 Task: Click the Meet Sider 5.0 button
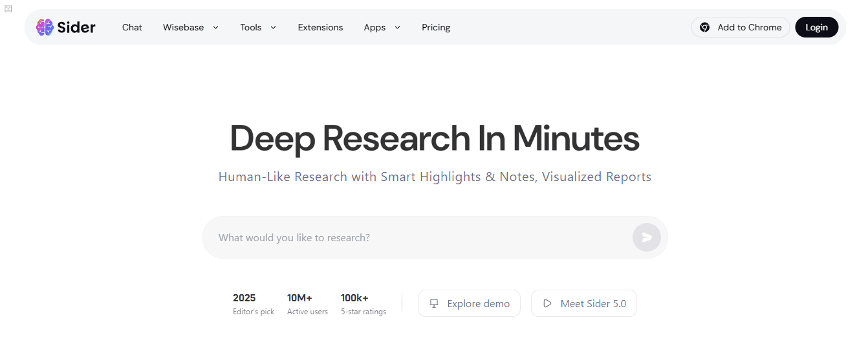coord(584,303)
